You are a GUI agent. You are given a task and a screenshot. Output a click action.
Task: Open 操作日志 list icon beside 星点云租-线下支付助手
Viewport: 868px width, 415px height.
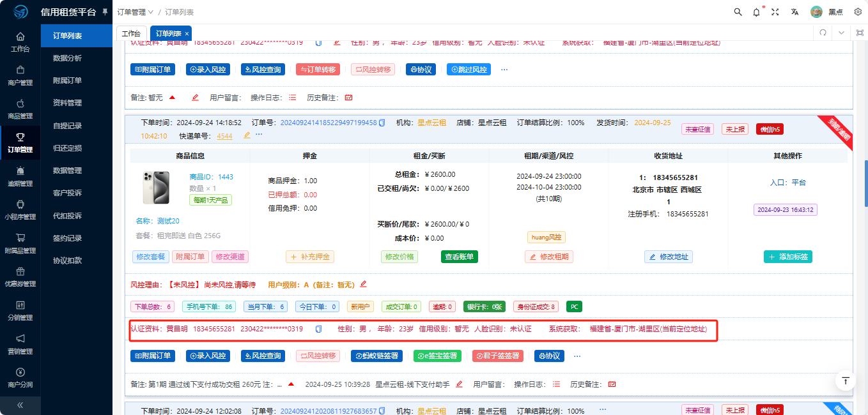pyautogui.click(x=556, y=384)
